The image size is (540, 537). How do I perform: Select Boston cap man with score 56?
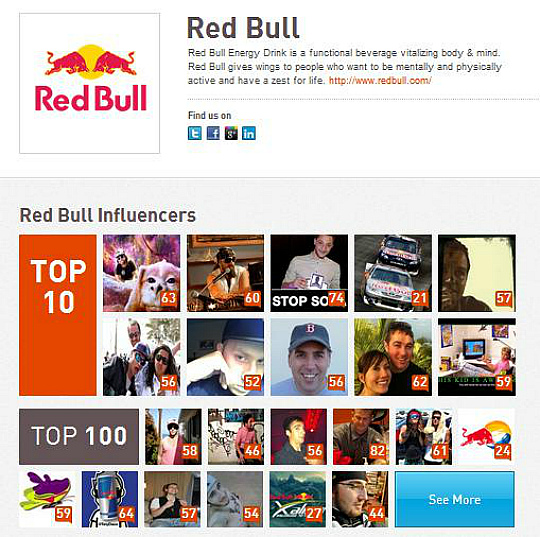tap(309, 357)
